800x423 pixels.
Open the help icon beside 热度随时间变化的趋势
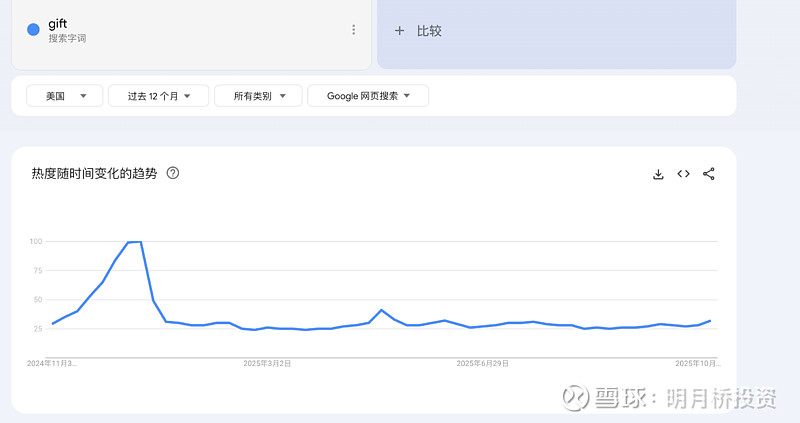click(x=173, y=173)
